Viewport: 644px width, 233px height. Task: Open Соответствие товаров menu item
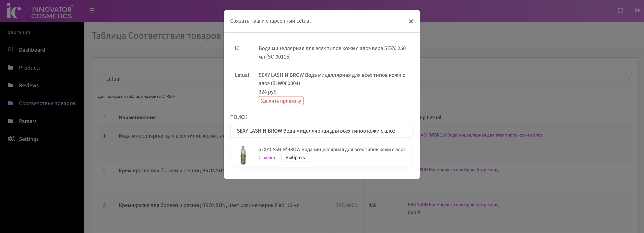pyautogui.click(x=47, y=103)
